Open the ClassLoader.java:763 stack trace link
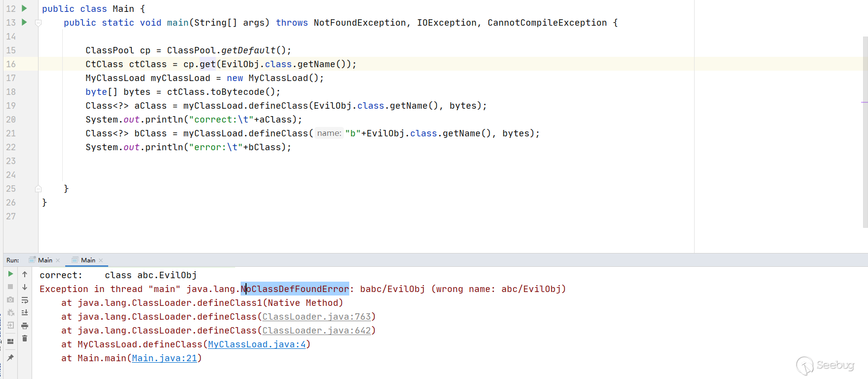Image resolution: width=868 pixels, height=379 pixels. [x=316, y=317]
